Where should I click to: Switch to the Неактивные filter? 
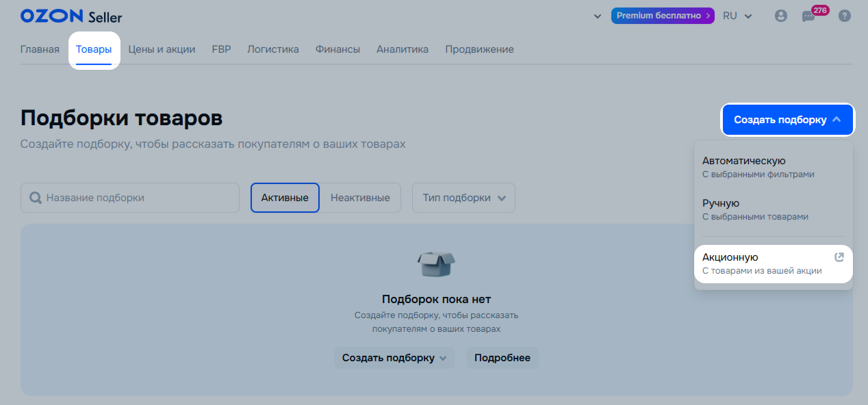pyautogui.click(x=360, y=198)
